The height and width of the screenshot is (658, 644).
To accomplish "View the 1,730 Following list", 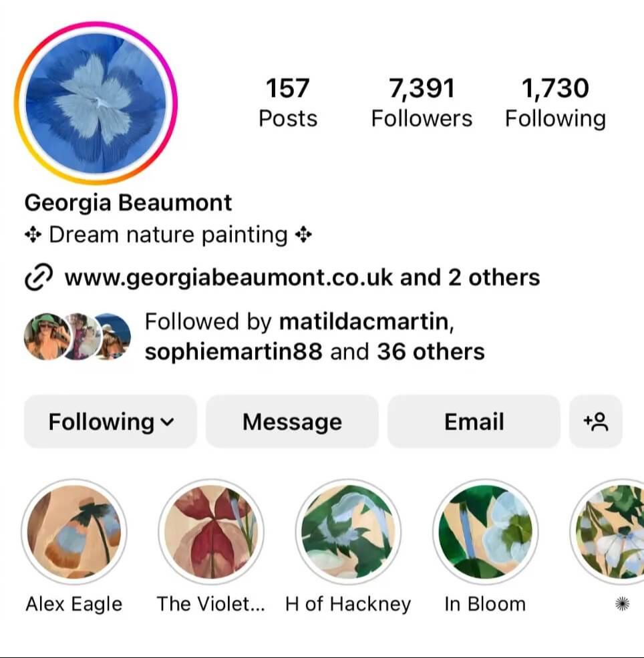I will pos(555,102).
